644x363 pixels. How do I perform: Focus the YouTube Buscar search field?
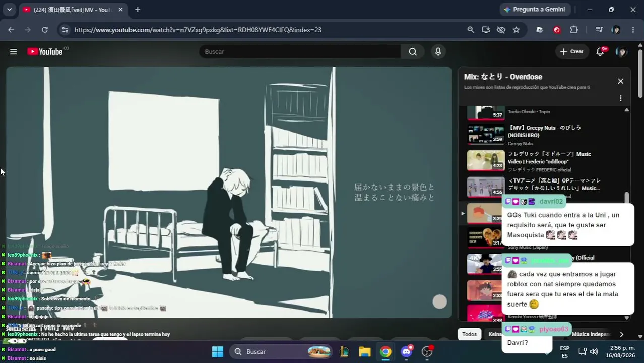300,52
